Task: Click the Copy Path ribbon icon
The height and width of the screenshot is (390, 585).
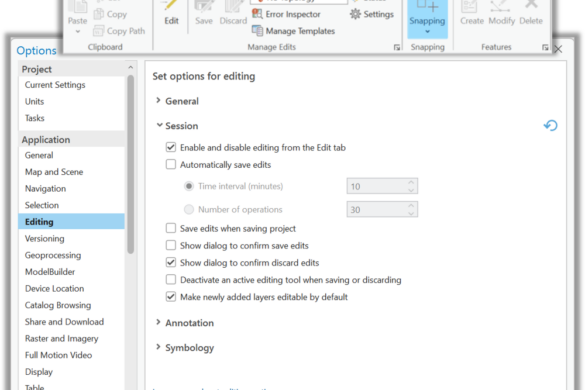Action: coord(98,31)
